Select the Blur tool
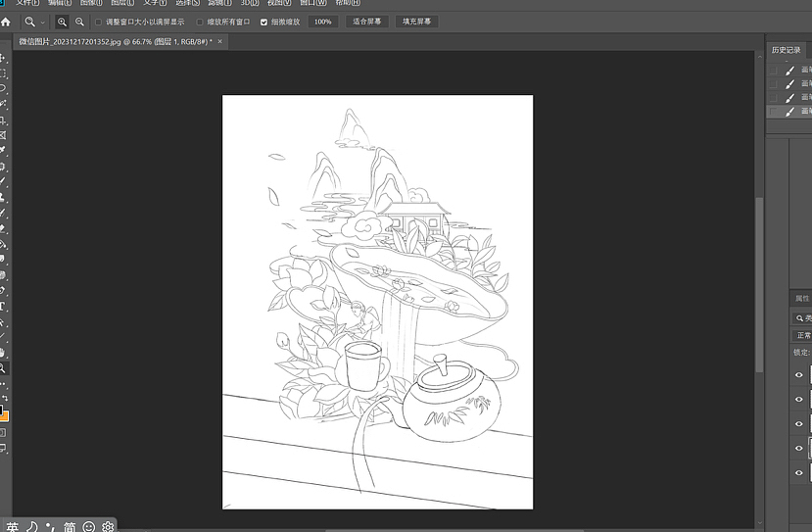 [3, 259]
